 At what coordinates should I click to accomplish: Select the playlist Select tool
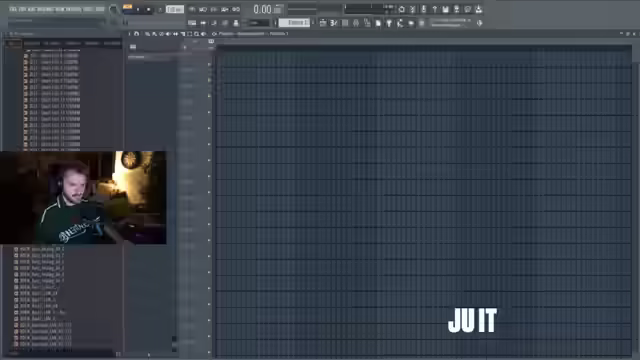click(x=189, y=34)
